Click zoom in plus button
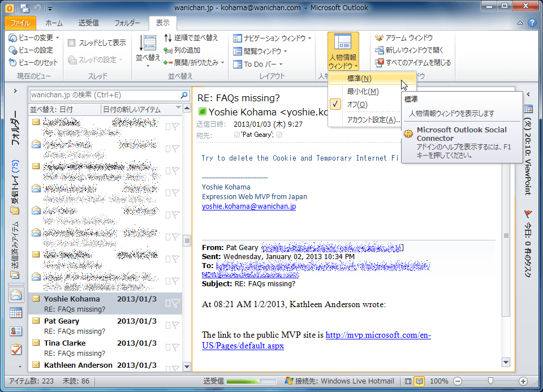This screenshot has width=543, height=392. 523,381
